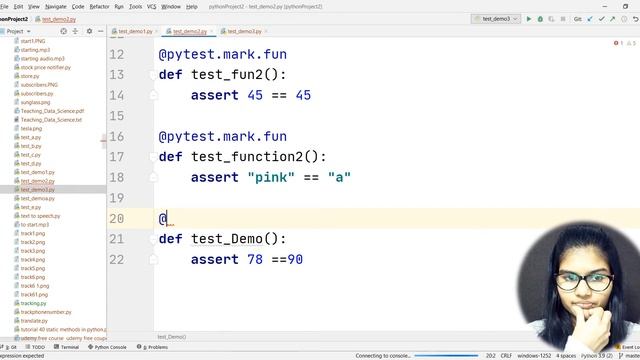Select stock price notifier.py in project tree

tap(46, 67)
